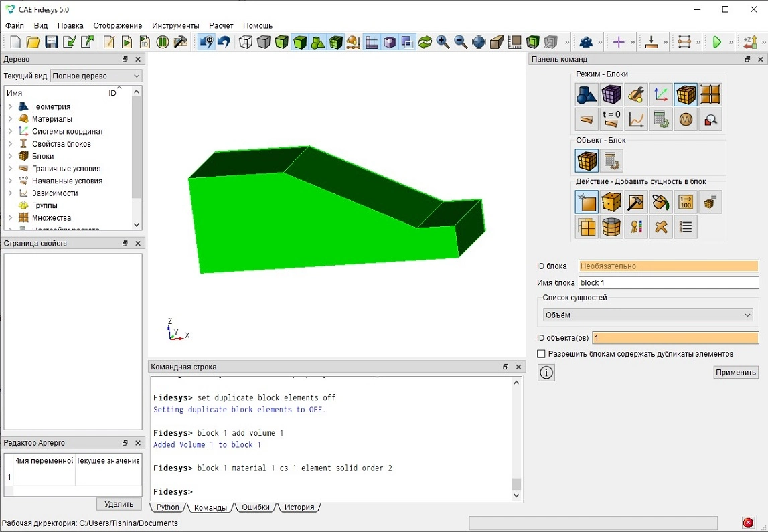Image resolution: width=768 pixels, height=532 pixels.
Task: Switch to the Python tab
Action: coord(168,507)
